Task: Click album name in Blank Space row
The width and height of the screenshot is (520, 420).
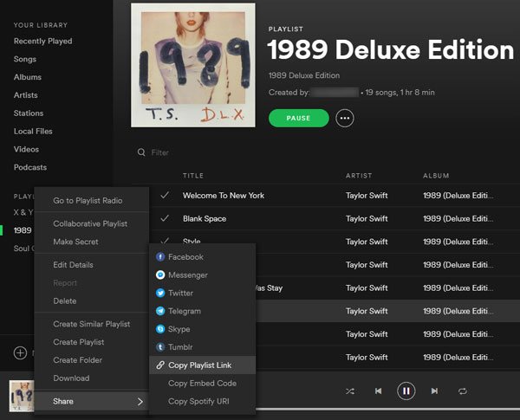Action: 458,219
